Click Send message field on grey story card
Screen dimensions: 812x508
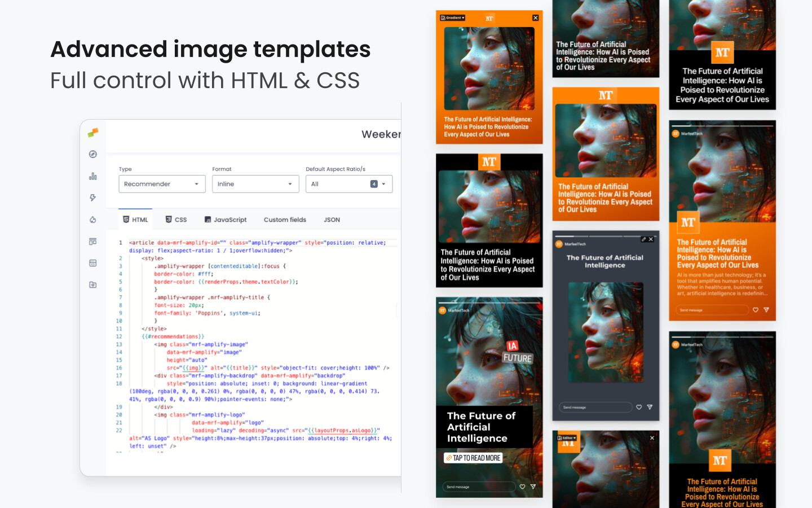tap(595, 407)
